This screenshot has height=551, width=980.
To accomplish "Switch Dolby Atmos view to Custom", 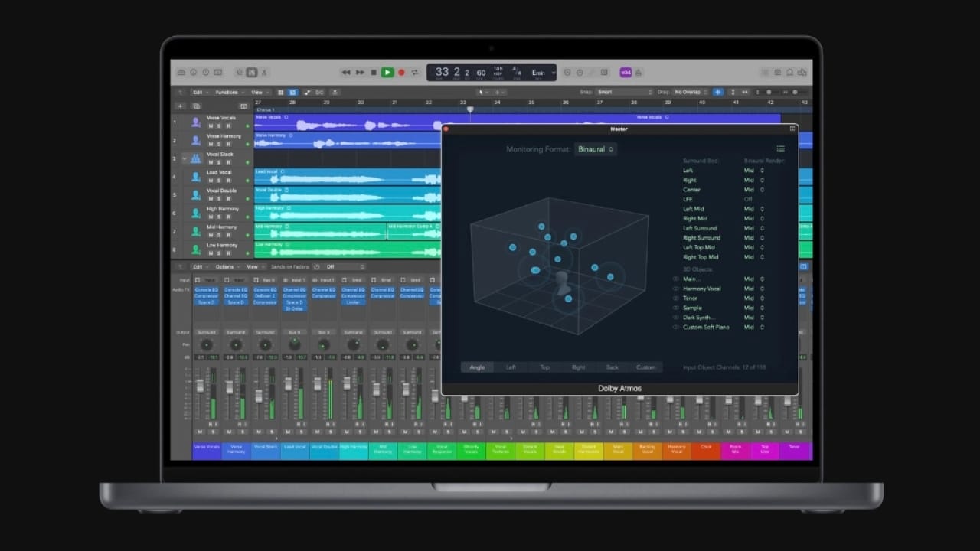I will coord(646,367).
